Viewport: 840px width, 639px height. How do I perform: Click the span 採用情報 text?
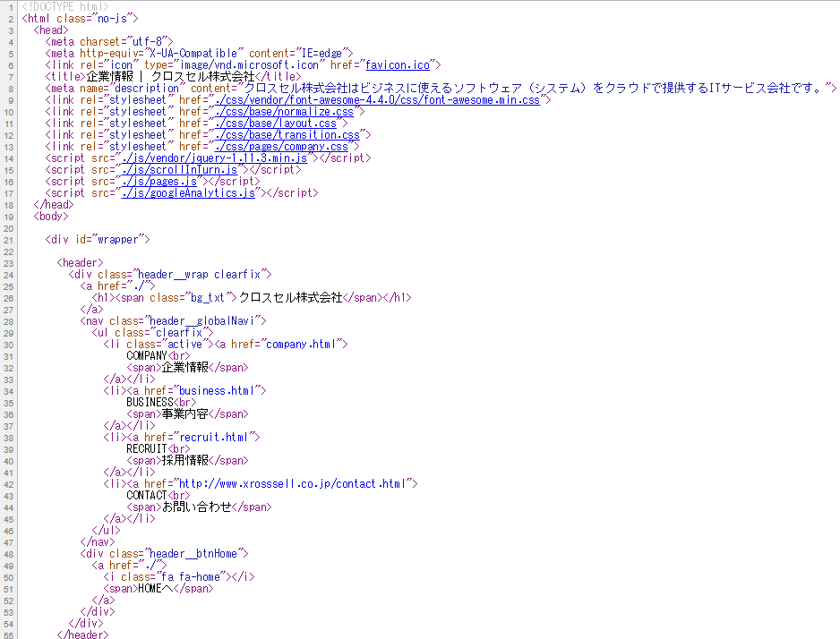(x=187, y=461)
